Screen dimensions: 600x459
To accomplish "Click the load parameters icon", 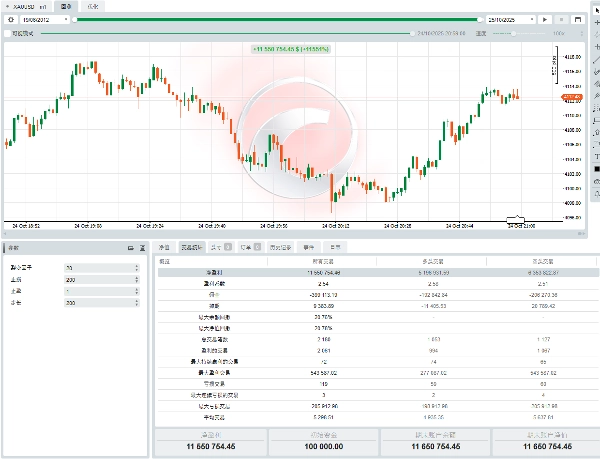I will click(142, 246).
